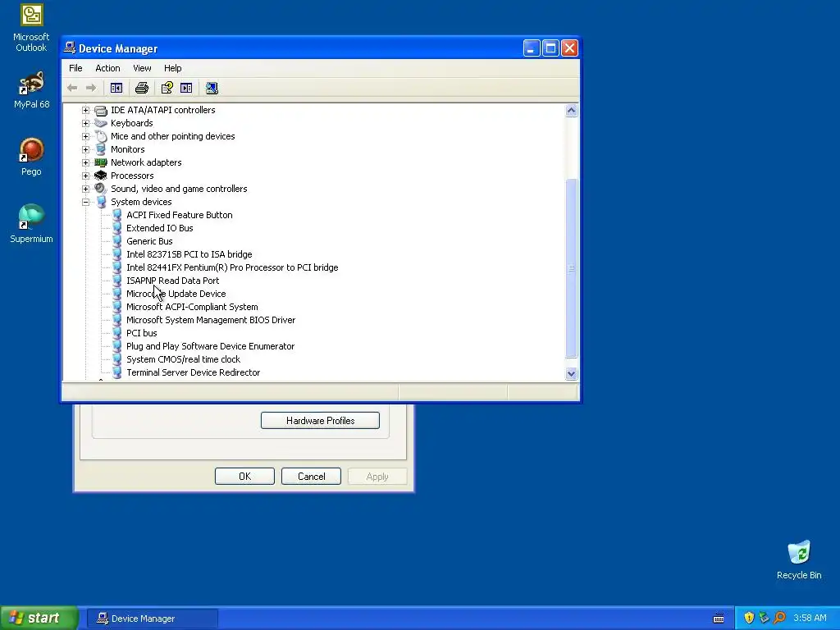Open the Action menu
This screenshot has height=630, width=840.
[x=107, y=68]
